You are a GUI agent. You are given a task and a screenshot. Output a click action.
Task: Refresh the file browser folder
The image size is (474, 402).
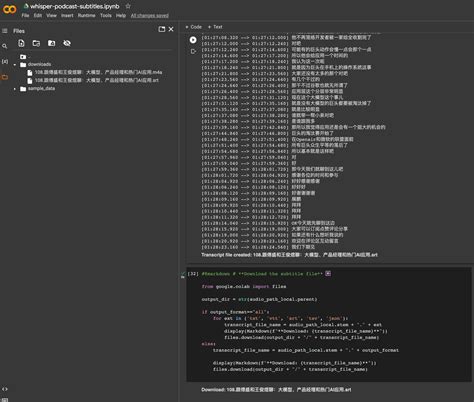(36, 43)
